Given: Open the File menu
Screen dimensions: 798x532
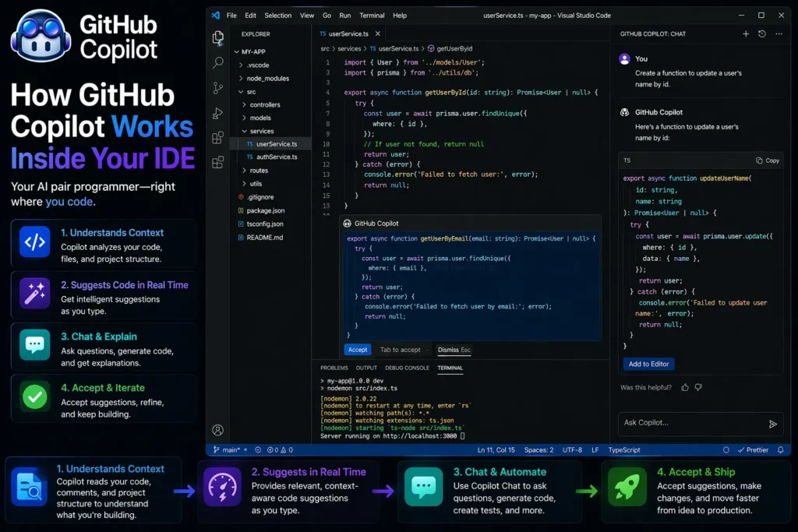Looking at the screenshot, I should pos(231,16).
